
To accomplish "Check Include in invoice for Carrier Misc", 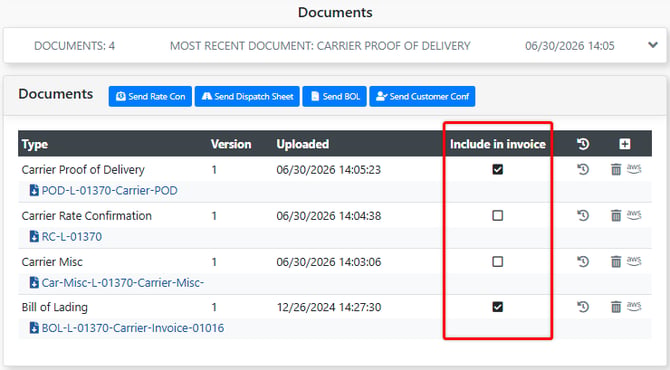I will coord(497,261).
